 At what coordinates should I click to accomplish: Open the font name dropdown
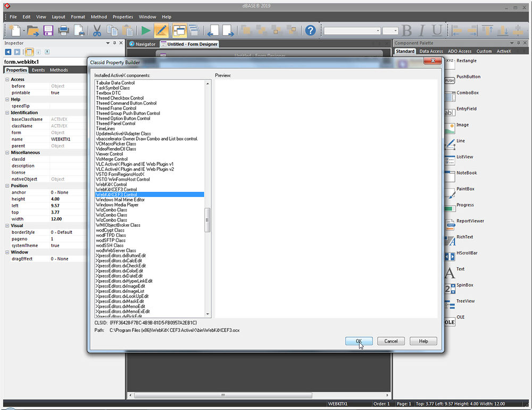tap(378, 31)
